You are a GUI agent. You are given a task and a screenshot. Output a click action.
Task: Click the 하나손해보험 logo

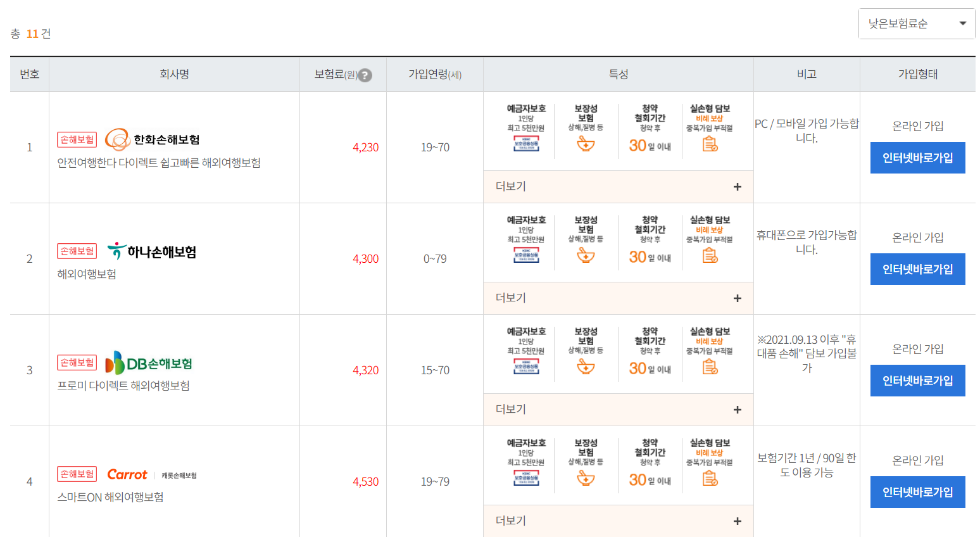[152, 251]
